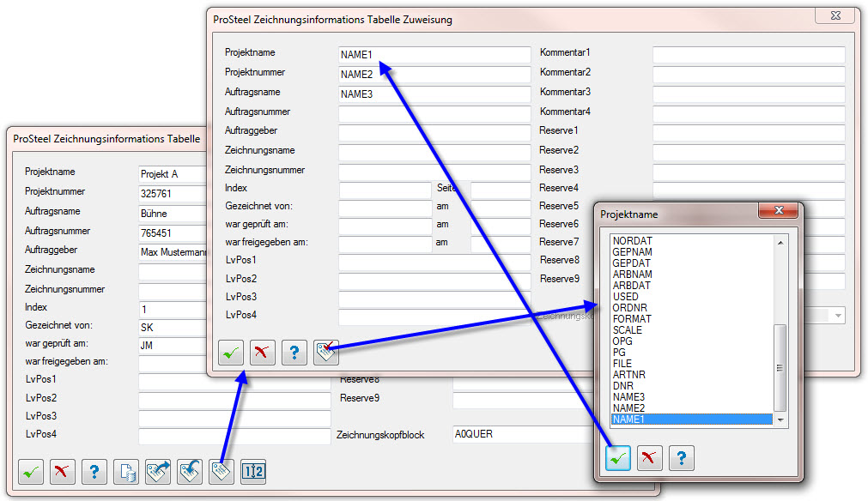Click the Auftraggeber field in Zuweisung dialog

coord(434,133)
